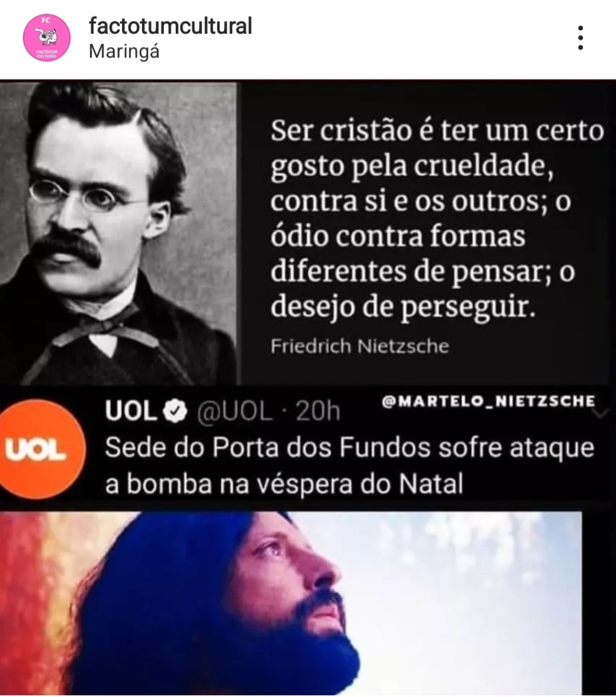Open the headline 'Sede do Porta dos Fundos sofre ataque'
The image size is (616, 697).
tap(350, 447)
